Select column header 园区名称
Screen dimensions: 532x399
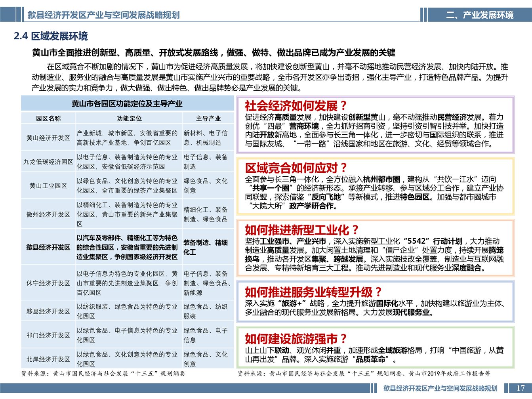click(x=48, y=118)
